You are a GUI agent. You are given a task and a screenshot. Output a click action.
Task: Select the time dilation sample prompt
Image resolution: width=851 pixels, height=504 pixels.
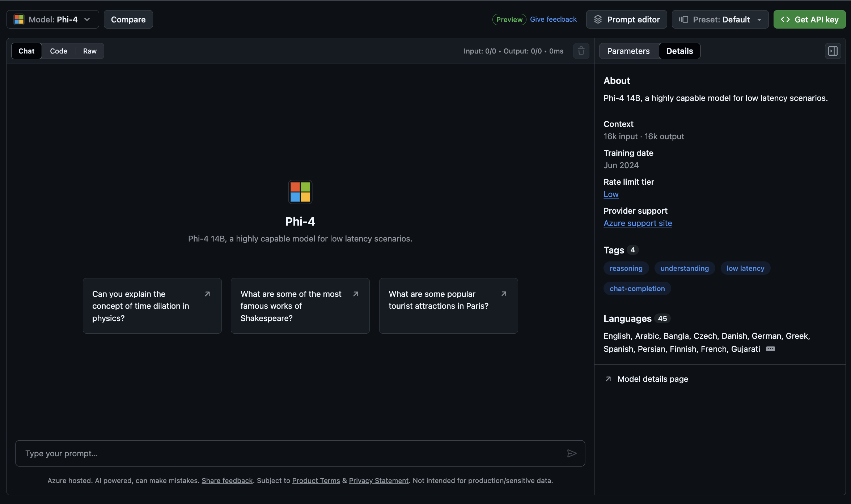coord(152,306)
